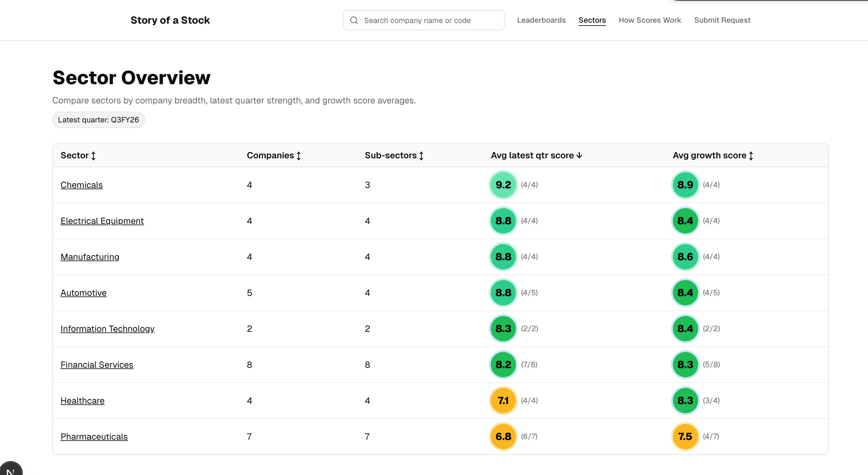The image size is (868, 475).
Task: Sort table by Sector column
Action: (93, 155)
